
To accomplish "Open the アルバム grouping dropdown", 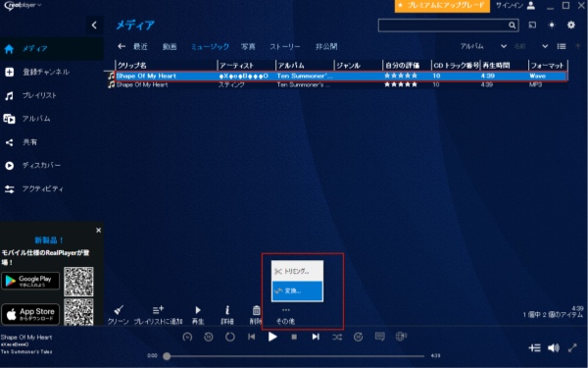I will pyautogui.click(x=483, y=46).
